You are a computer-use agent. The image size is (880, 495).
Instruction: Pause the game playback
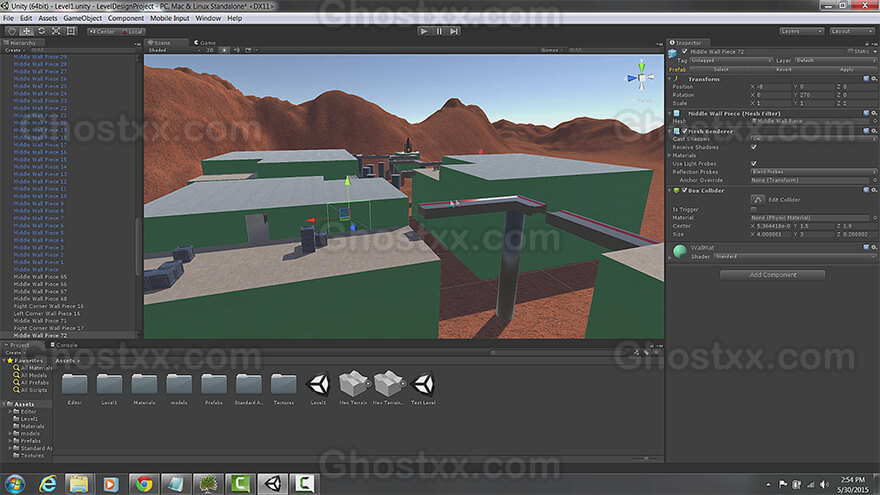[x=439, y=31]
